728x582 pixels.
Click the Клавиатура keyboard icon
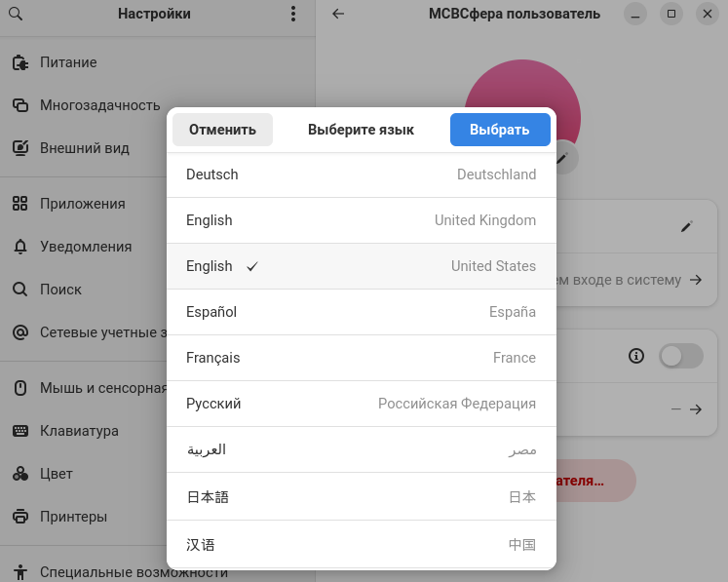coord(19,431)
